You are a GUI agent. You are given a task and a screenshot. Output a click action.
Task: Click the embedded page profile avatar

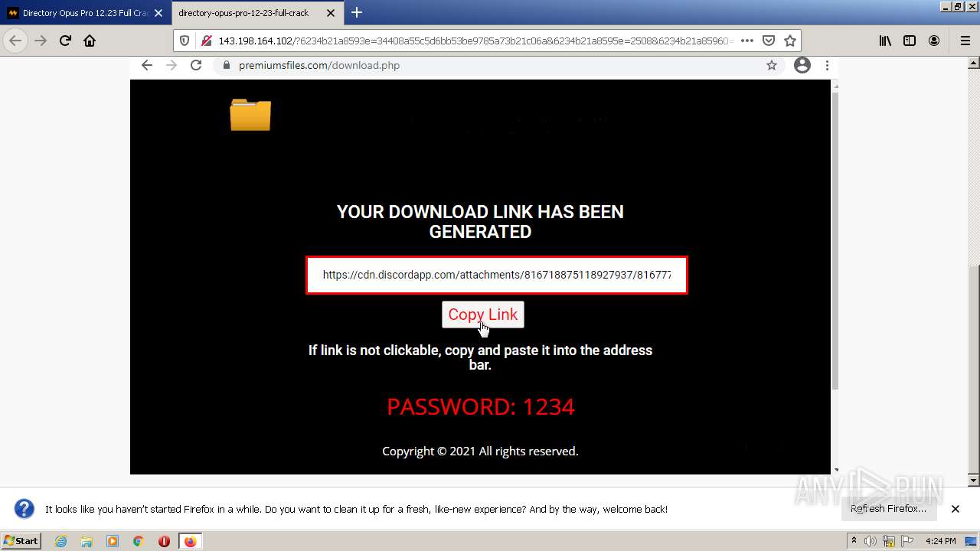802,65
